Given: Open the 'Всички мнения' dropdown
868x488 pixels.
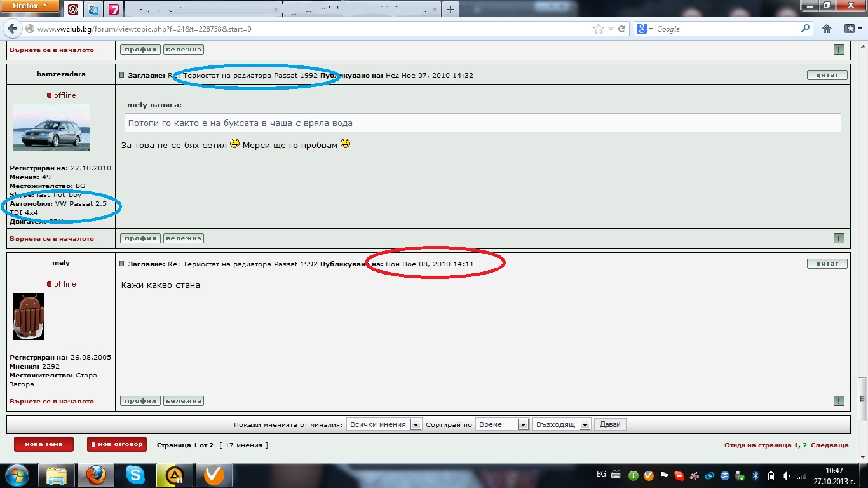Looking at the screenshot, I should 384,424.
